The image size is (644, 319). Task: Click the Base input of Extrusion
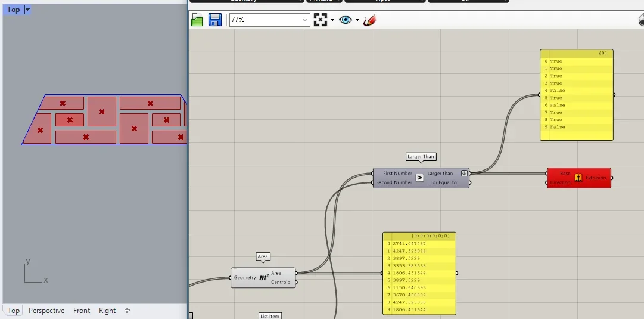(565, 174)
